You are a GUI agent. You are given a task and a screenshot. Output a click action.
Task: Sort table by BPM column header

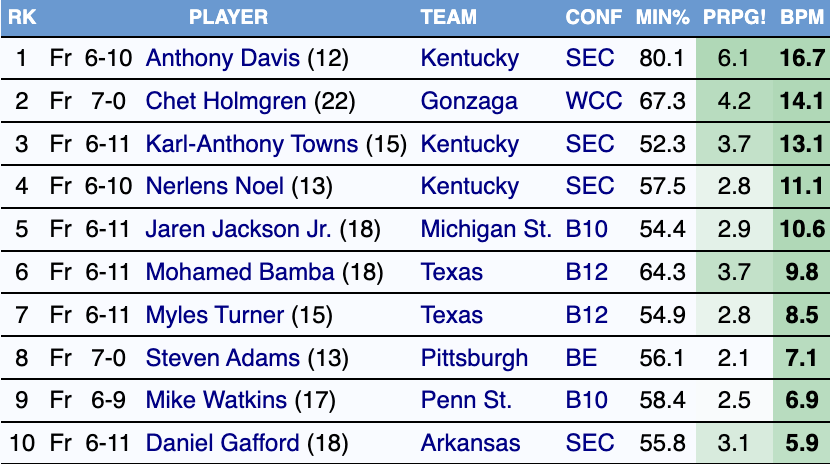(x=801, y=17)
